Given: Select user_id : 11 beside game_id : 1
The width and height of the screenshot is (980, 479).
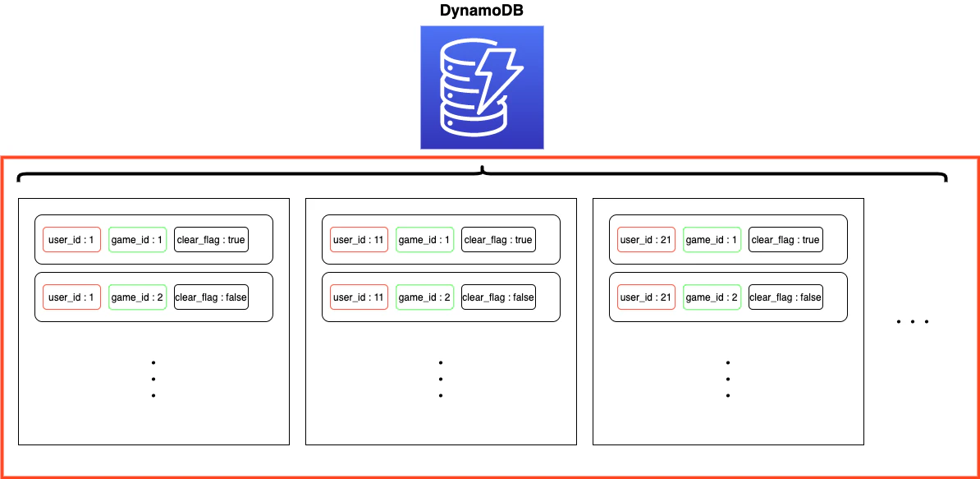Looking at the screenshot, I should [359, 240].
